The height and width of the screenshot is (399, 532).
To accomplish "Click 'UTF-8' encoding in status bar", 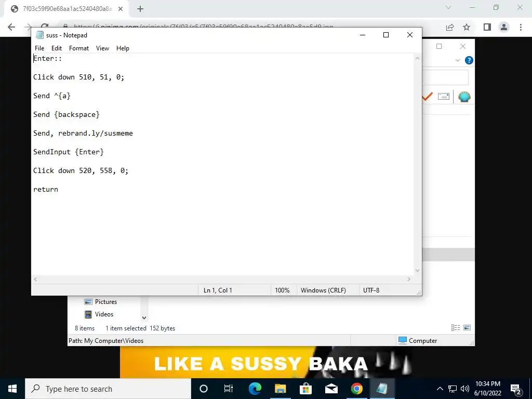I will point(371,290).
